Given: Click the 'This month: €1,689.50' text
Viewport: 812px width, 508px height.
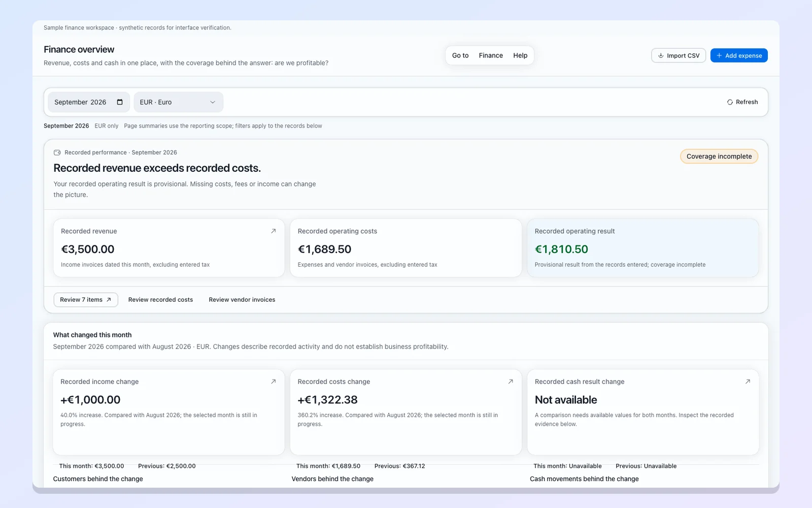Looking at the screenshot, I should coord(328,466).
